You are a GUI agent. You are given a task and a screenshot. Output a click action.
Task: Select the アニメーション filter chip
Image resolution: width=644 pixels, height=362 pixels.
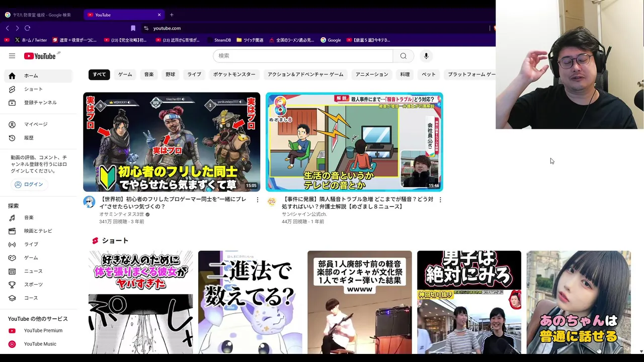(372, 74)
